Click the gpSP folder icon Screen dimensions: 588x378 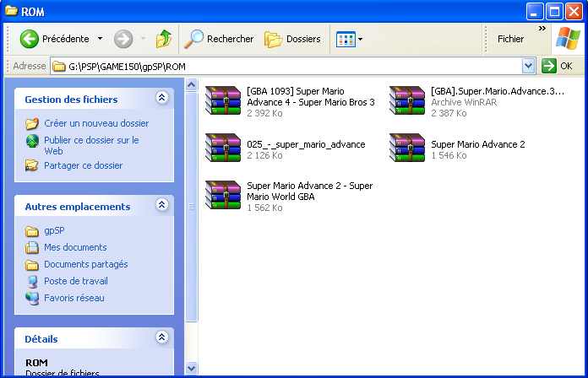point(32,231)
